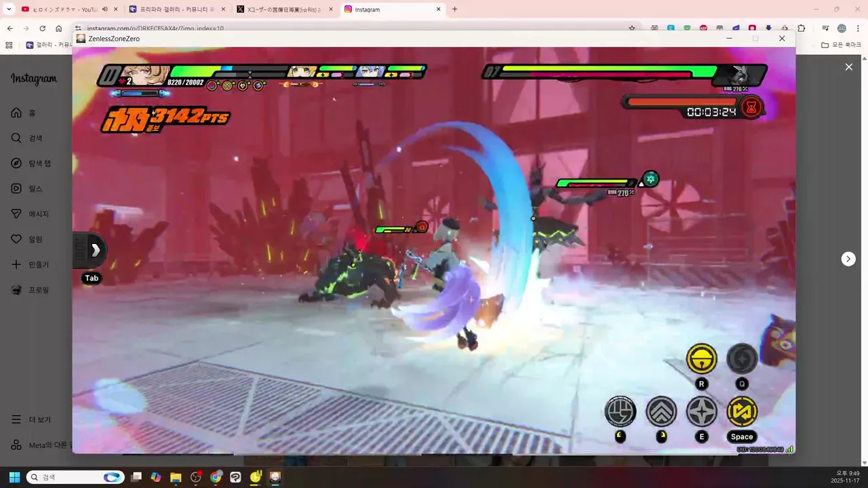Open Instagram Explore tab compass icon
The width and height of the screenshot is (868, 488).
pyautogui.click(x=16, y=163)
